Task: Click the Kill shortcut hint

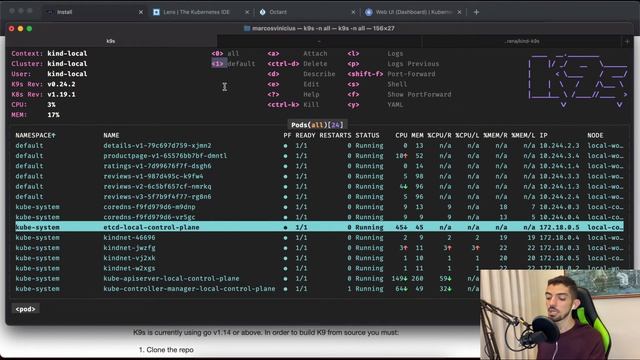Action: 293,104
